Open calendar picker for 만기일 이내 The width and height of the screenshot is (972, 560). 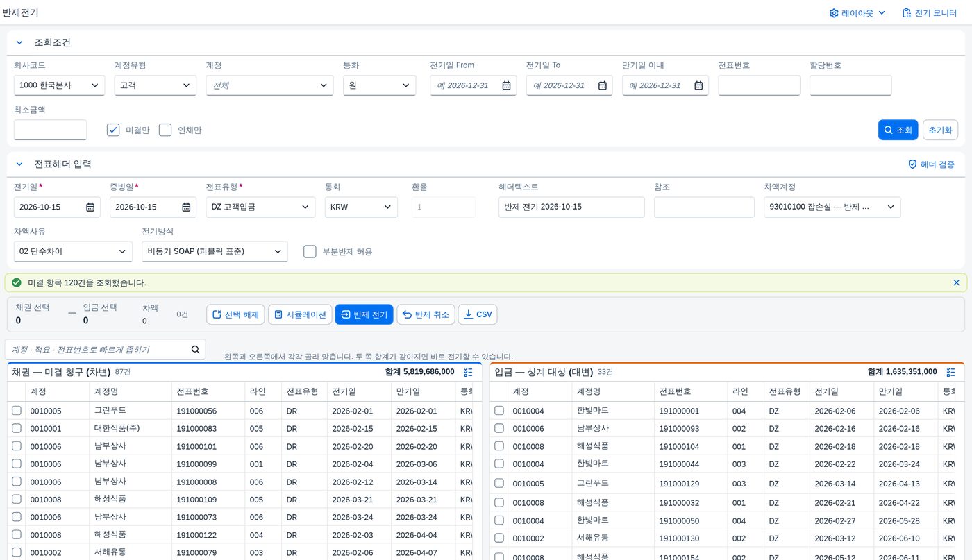(698, 85)
